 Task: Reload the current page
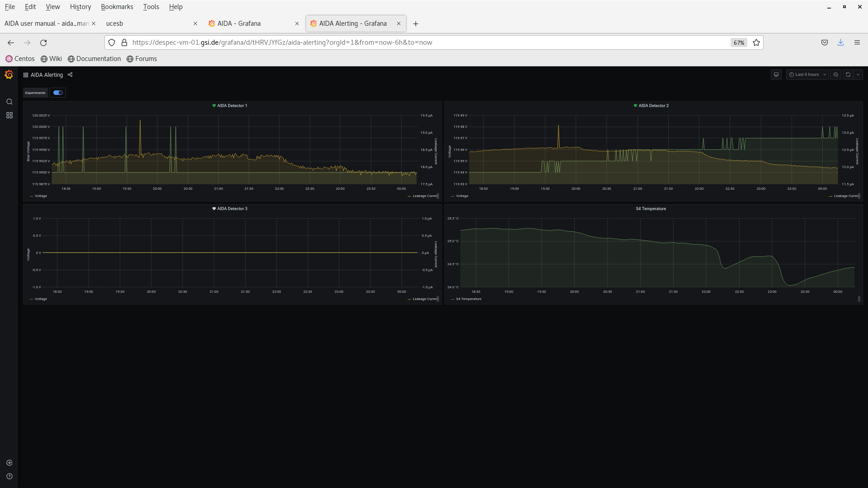pyautogui.click(x=43, y=42)
